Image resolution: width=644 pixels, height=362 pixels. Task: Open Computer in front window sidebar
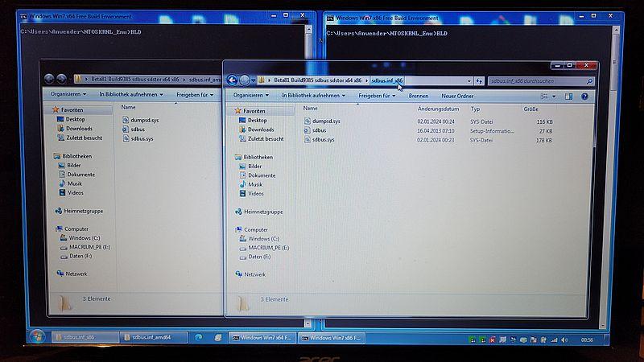[252, 230]
